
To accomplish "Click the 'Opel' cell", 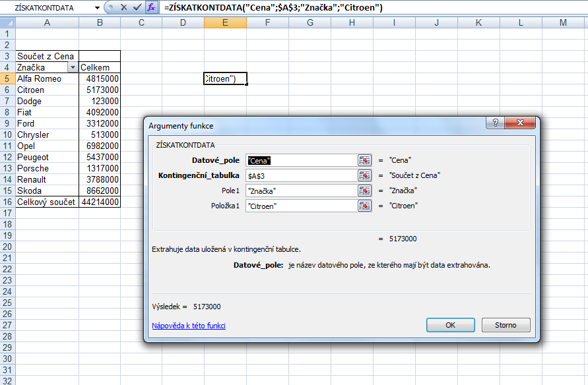I will (48, 146).
